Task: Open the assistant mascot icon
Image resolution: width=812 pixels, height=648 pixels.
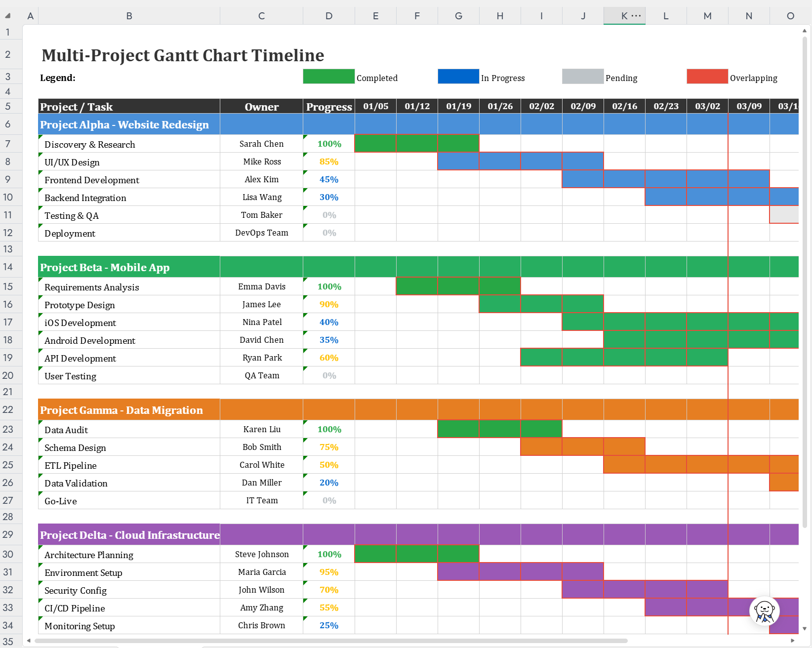Action: tap(764, 611)
